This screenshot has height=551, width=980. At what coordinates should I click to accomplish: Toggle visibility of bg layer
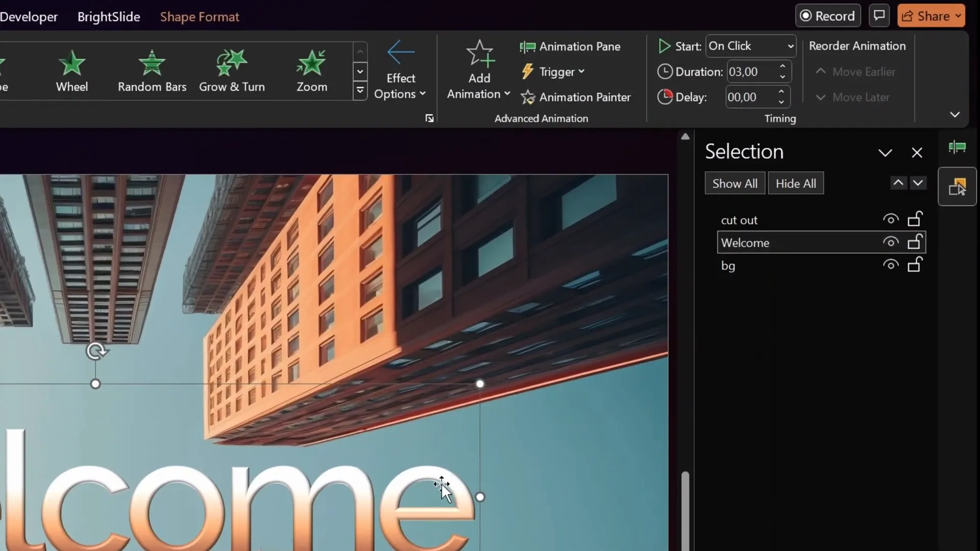coord(891,265)
